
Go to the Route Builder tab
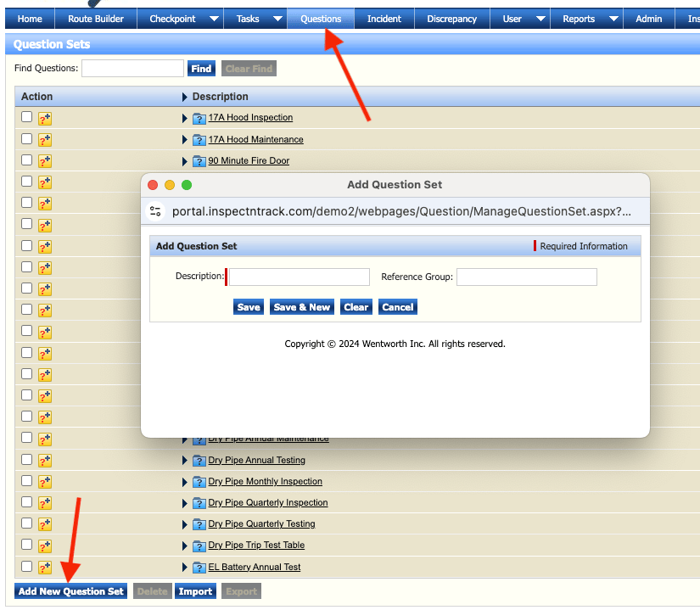tap(96, 19)
